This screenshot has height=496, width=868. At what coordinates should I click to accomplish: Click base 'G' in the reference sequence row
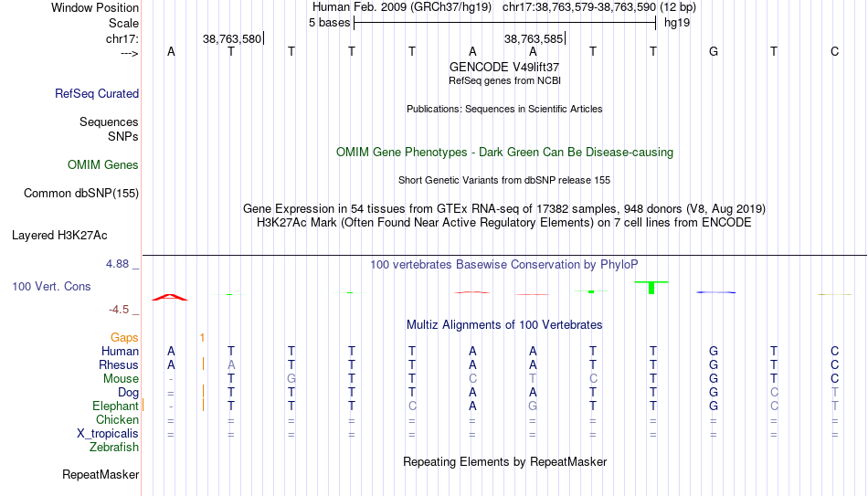click(714, 52)
